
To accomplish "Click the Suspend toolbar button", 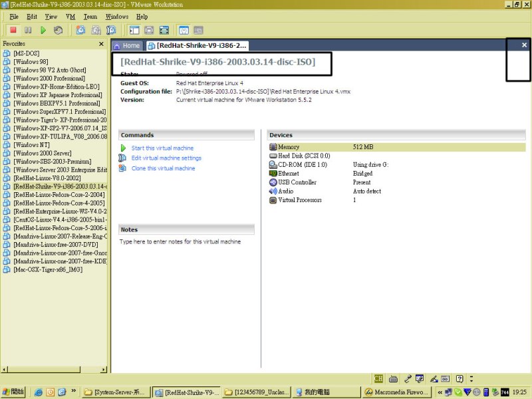I will click(28, 30).
